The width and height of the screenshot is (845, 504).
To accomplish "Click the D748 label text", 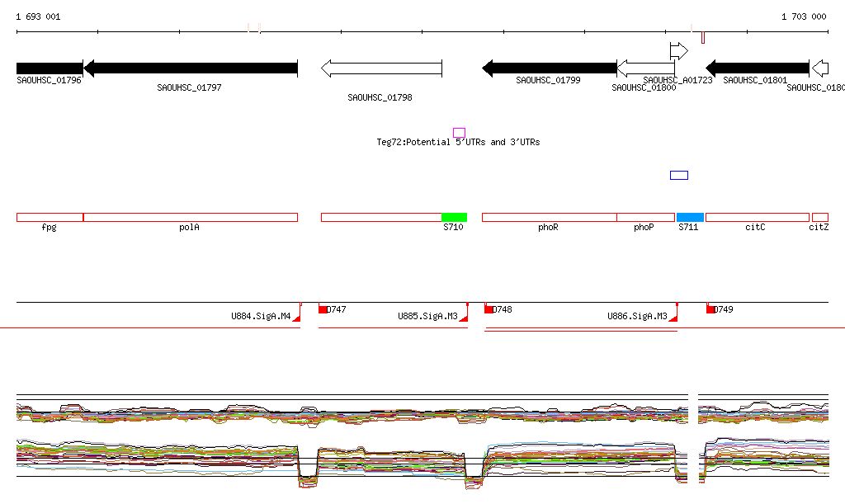I will tap(503, 309).
